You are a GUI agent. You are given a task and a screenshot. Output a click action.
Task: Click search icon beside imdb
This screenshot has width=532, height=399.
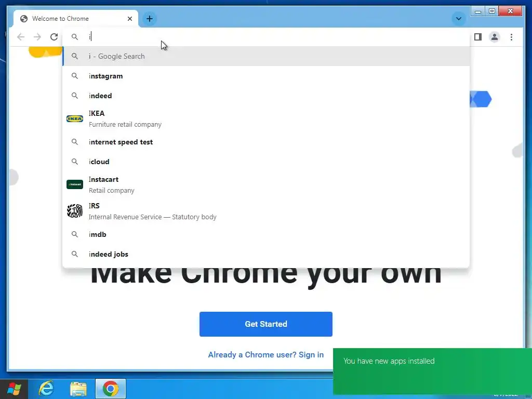click(75, 234)
